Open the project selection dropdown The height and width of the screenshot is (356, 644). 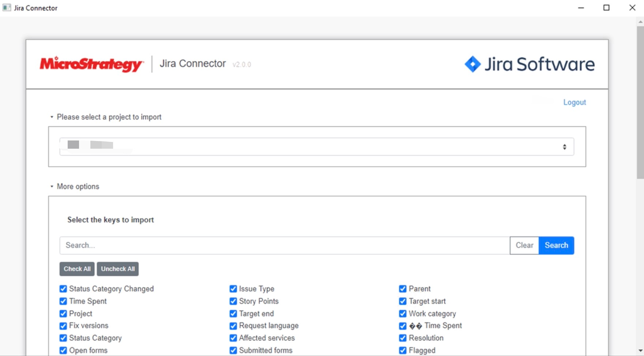click(x=317, y=147)
